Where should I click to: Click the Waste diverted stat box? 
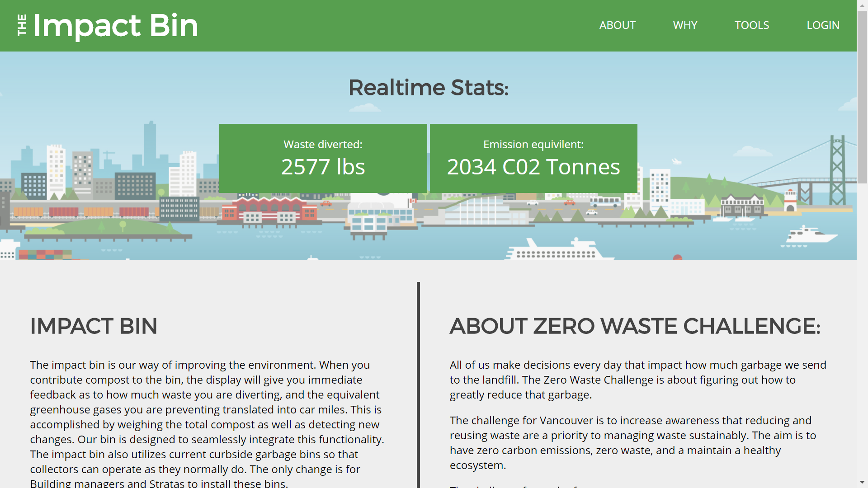(323, 158)
